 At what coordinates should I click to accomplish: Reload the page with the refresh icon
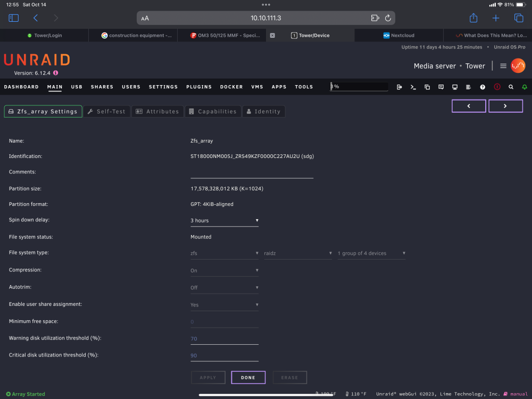pyautogui.click(x=388, y=18)
